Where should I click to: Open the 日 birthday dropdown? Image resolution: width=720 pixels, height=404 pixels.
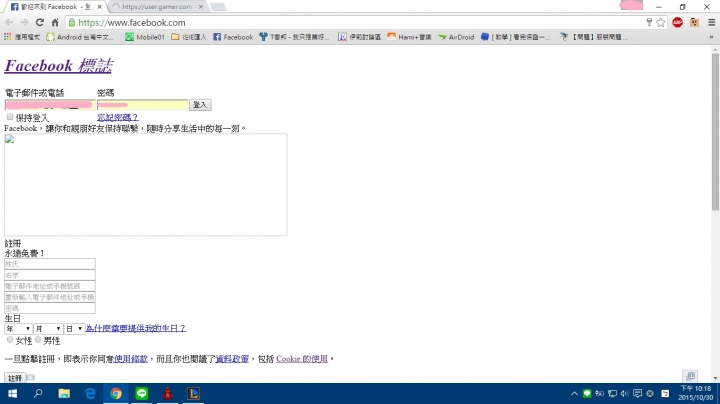74,329
